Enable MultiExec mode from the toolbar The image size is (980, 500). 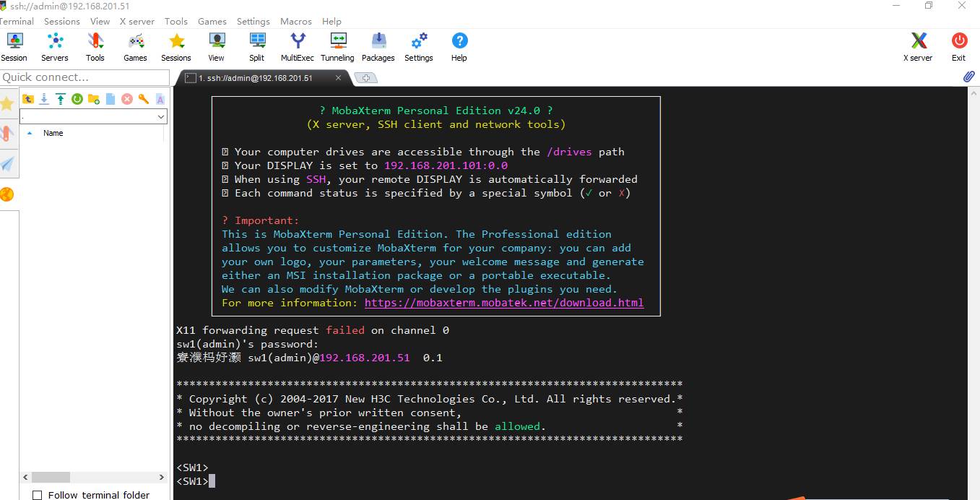[298, 47]
